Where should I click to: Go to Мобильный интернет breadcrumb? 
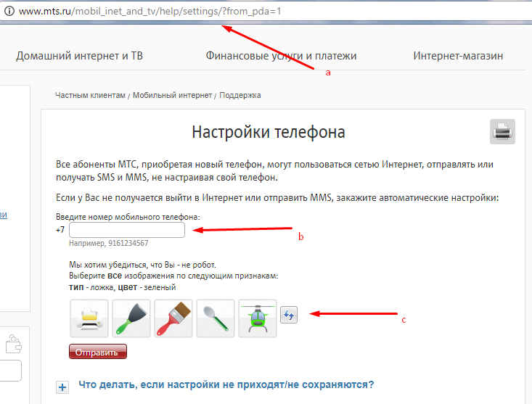point(172,95)
